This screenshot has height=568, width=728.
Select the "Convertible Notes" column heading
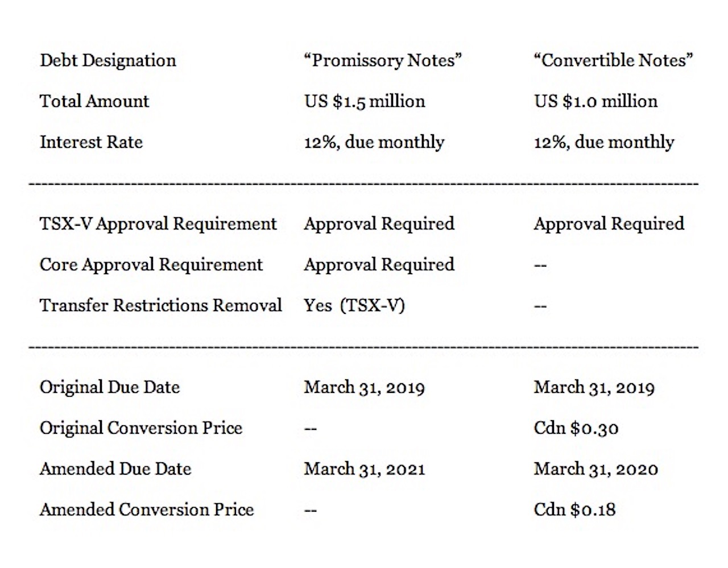tap(613, 60)
